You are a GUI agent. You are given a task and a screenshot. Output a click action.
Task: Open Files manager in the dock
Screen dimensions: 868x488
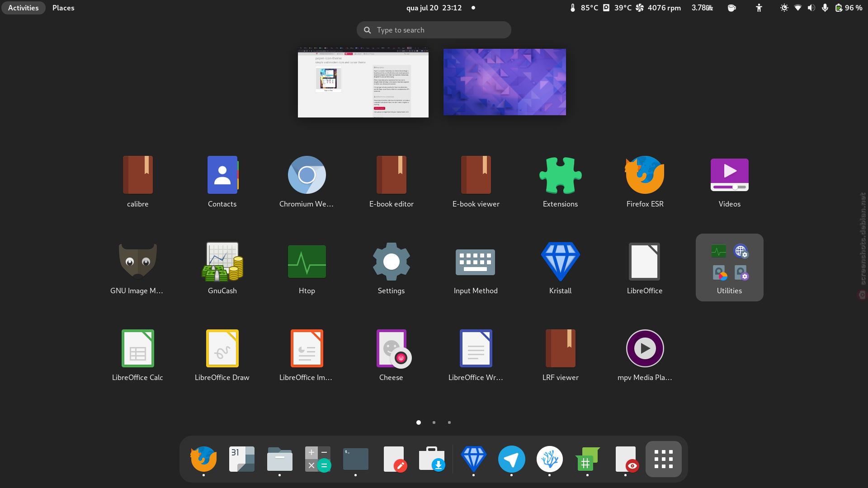(x=279, y=459)
